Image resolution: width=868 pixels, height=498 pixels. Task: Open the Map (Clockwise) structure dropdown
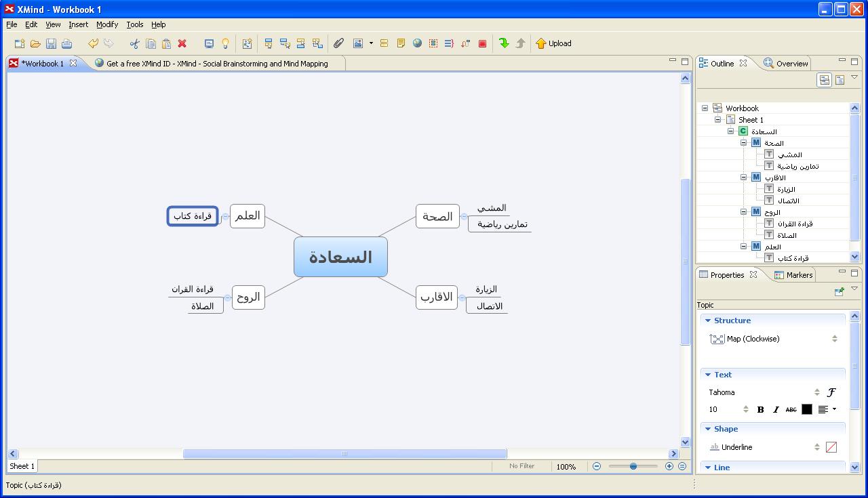pos(834,339)
